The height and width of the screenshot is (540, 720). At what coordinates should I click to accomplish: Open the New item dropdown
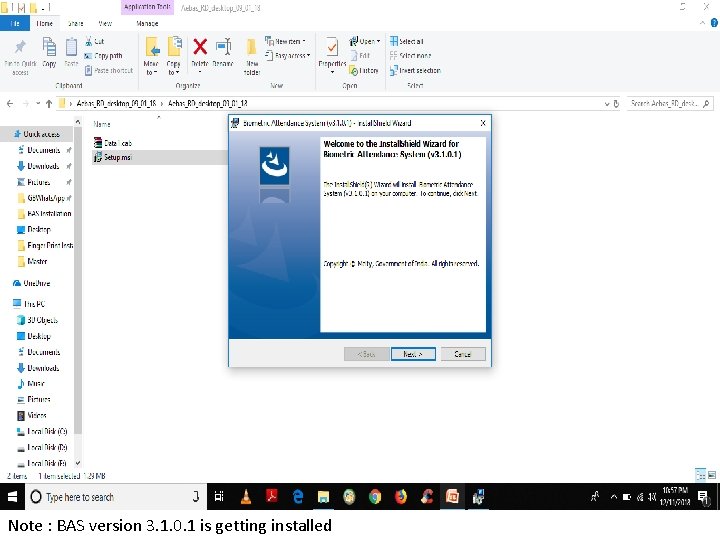(x=285, y=41)
